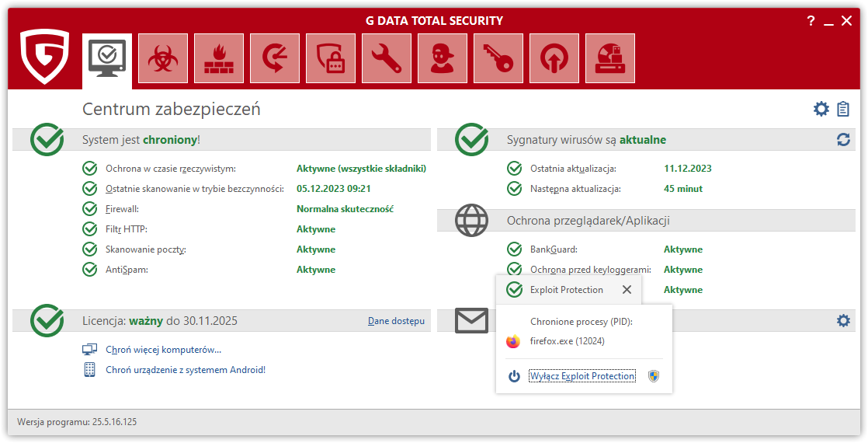Refresh virus signatures with update icon
This screenshot has height=443, width=868.
843,140
